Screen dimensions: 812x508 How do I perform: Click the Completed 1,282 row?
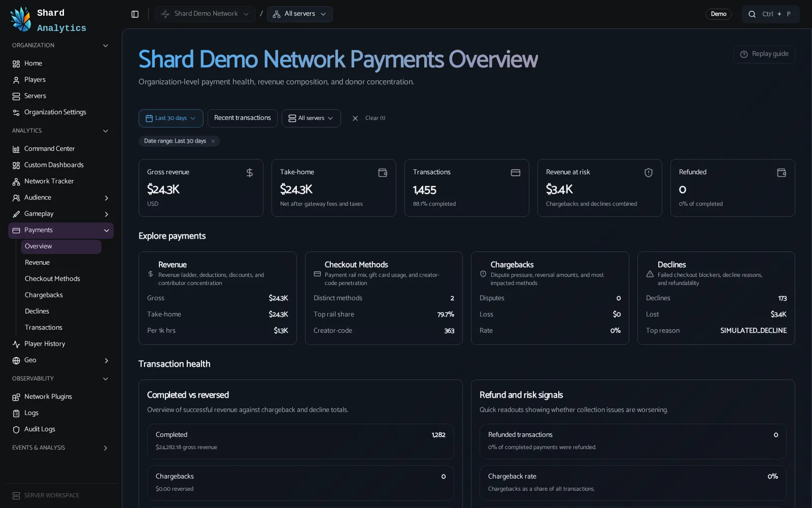[x=300, y=441]
